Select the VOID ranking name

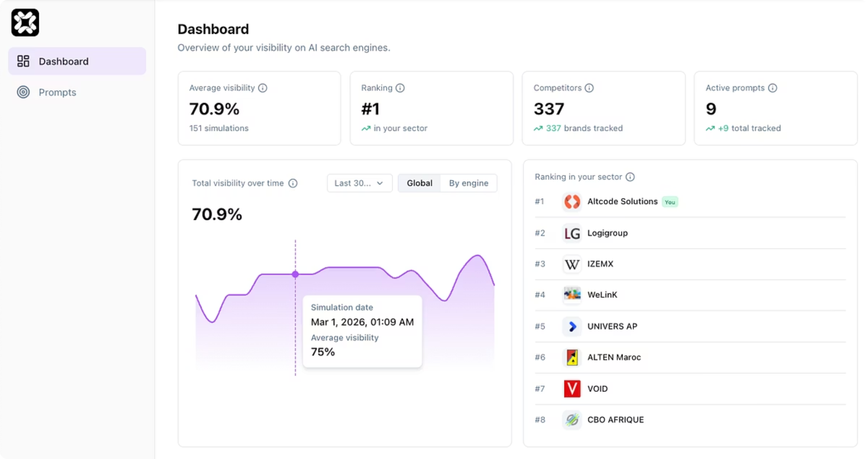point(597,389)
